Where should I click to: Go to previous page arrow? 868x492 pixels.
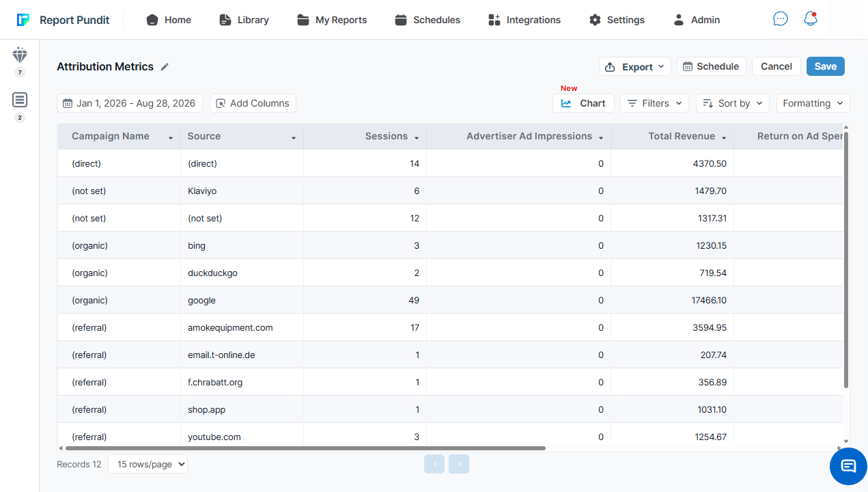click(434, 464)
